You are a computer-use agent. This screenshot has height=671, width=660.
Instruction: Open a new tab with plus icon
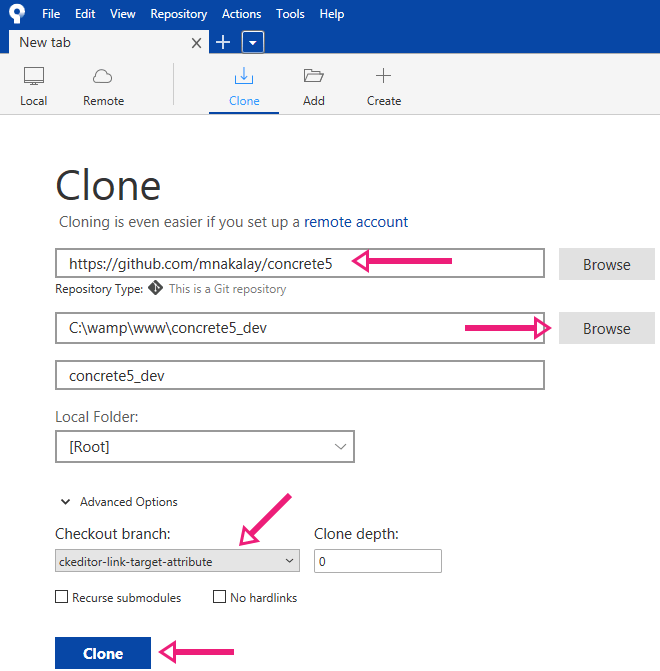223,42
